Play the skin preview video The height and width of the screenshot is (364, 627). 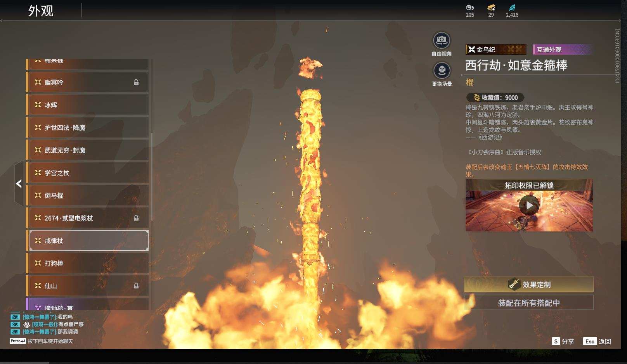529,205
